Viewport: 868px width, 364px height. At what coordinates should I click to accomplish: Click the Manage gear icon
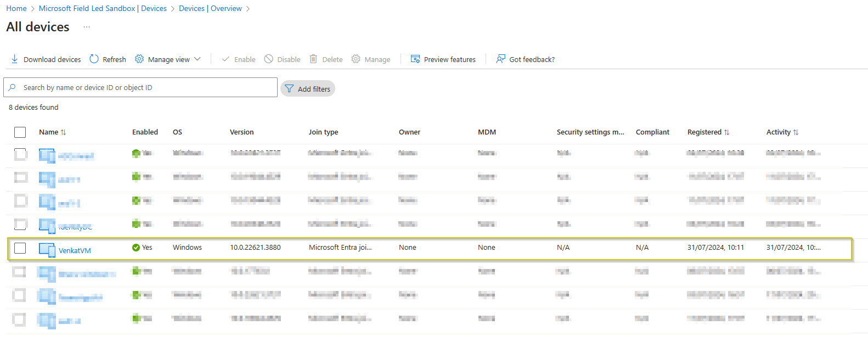356,59
